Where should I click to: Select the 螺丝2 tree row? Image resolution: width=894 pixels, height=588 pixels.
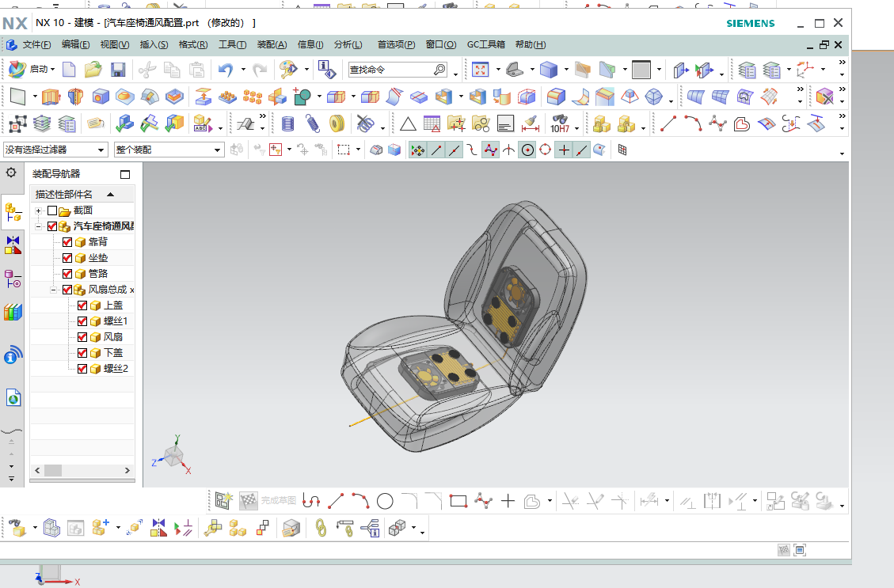point(82,369)
